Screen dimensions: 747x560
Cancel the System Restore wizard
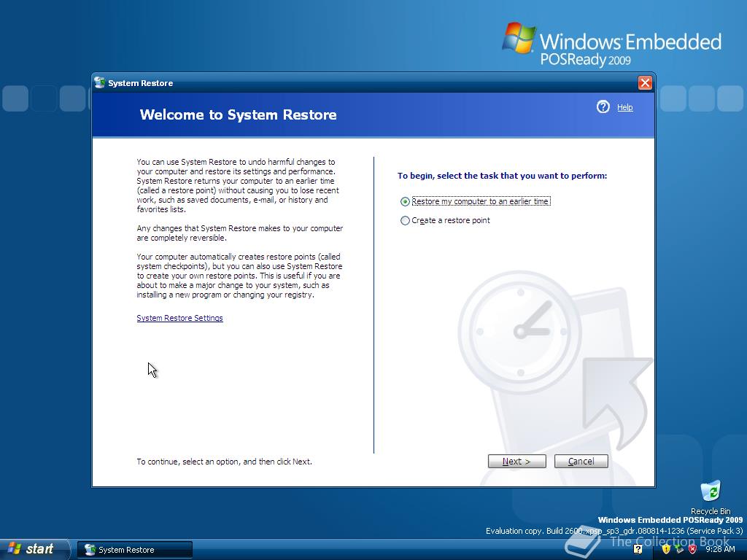pyautogui.click(x=581, y=462)
